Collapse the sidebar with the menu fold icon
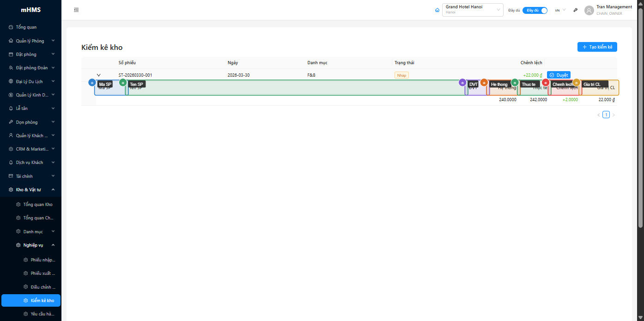This screenshot has height=321, width=644. (76, 10)
